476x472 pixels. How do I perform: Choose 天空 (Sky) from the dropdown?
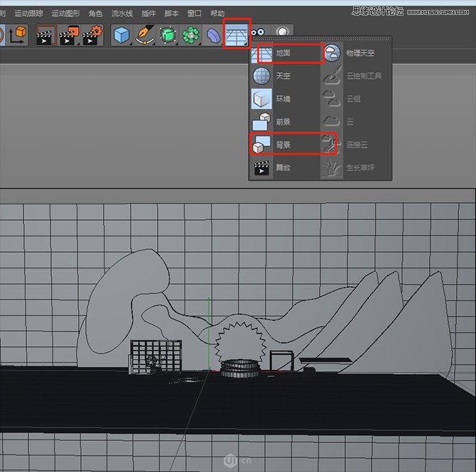click(283, 76)
